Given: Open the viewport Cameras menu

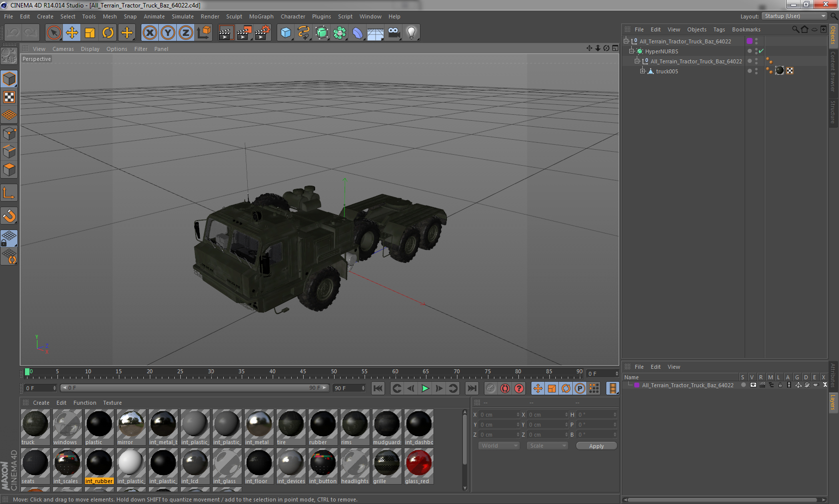Looking at the screenshot, I should 63,49.
